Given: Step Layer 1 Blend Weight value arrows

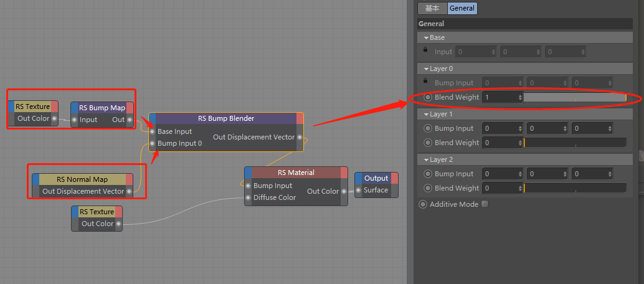Looking at the screenshot, I should pyautogui.click(x=521, y=143).
